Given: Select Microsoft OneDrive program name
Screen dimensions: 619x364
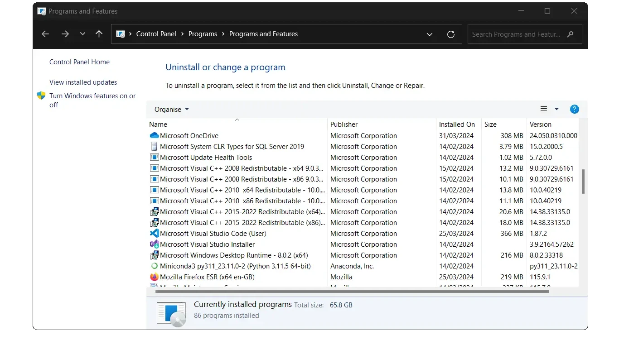Looking at the screenshot, I should (189, 135).
